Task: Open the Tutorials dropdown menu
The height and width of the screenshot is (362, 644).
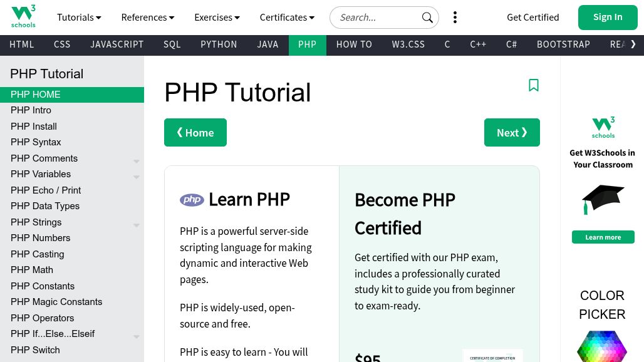Action: pos(79,18)
